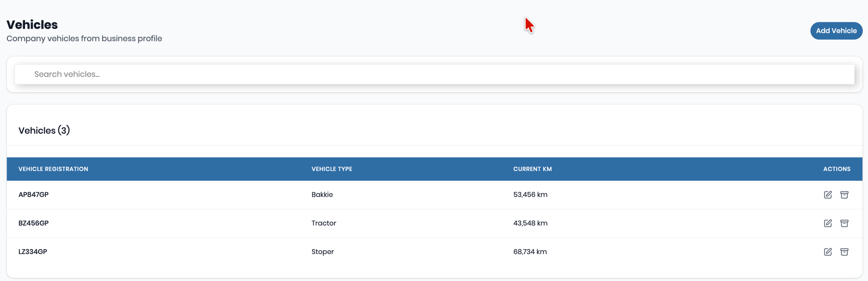Focus the Search vehicles field
Viewport: 868px width, 281px height.
pos(434,74)
